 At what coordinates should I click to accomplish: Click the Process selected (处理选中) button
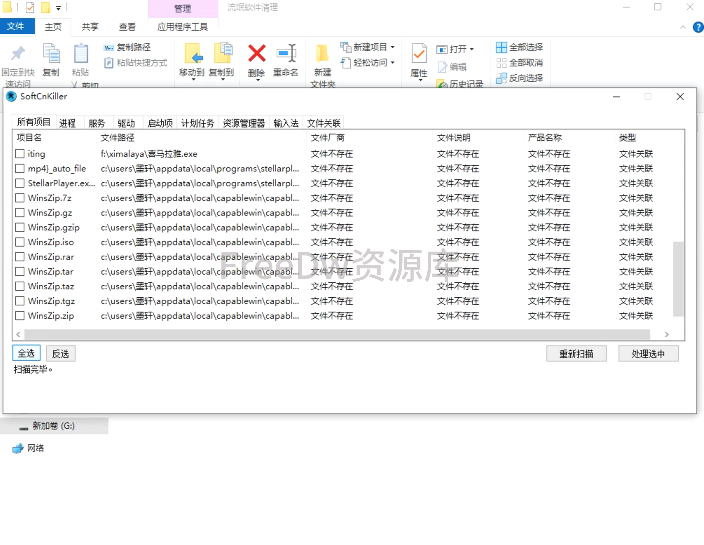tap(648, 354)
